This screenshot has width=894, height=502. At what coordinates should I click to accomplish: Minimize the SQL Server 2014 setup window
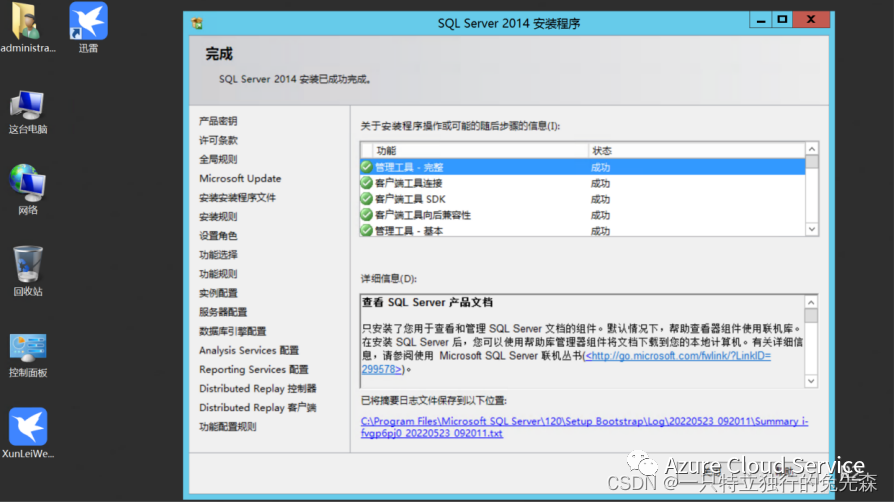point(761,20)
